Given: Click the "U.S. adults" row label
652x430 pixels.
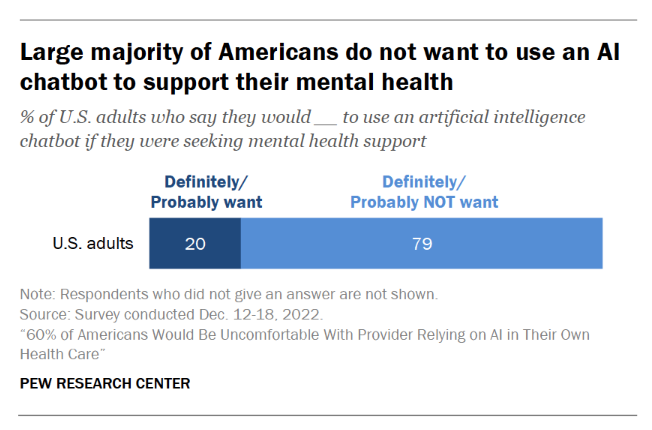Looking at the screenshot, I should [x=95, y=243].
